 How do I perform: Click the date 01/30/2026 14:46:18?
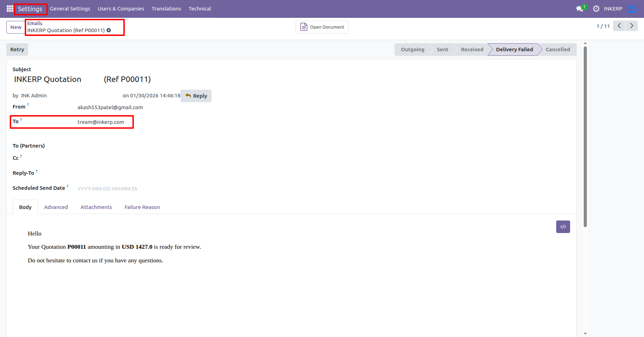155,96
